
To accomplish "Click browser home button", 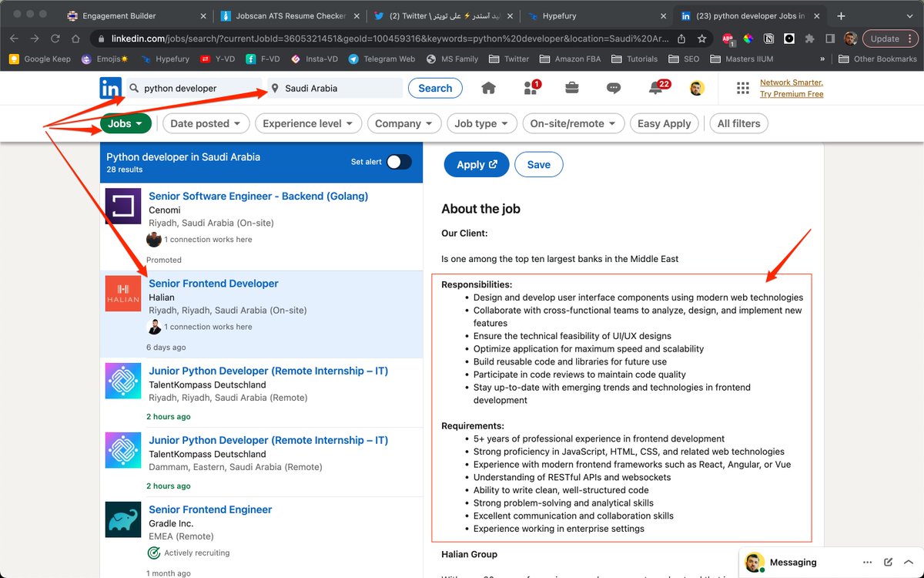I will pos(75,39).
